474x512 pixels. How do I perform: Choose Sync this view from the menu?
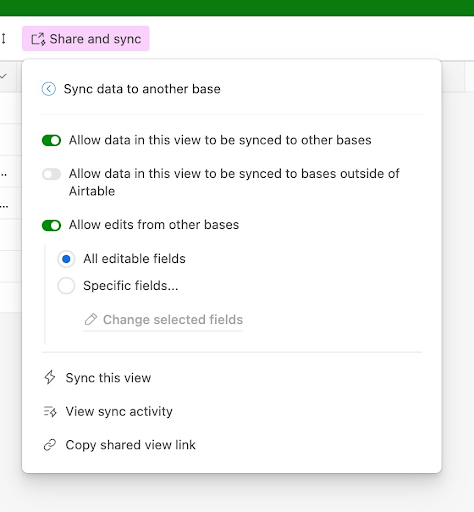pos(108,378)
